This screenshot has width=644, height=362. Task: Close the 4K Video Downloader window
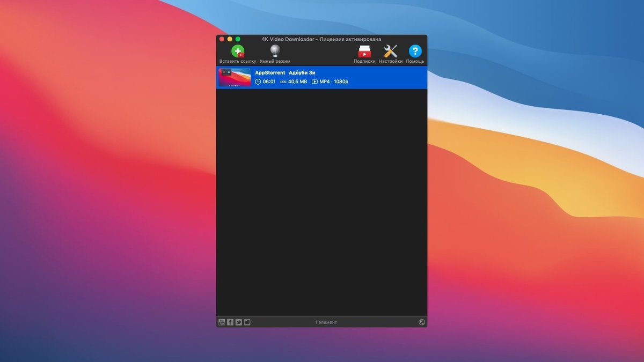click(x=221, y=39)
